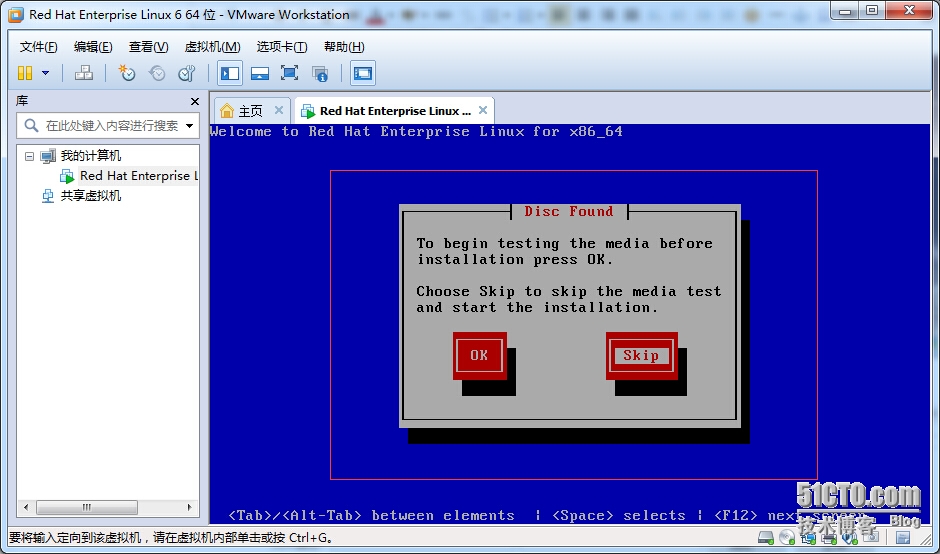Collapse the 我的计算机 tree node

pyautogui.click(x=29, y=156)
